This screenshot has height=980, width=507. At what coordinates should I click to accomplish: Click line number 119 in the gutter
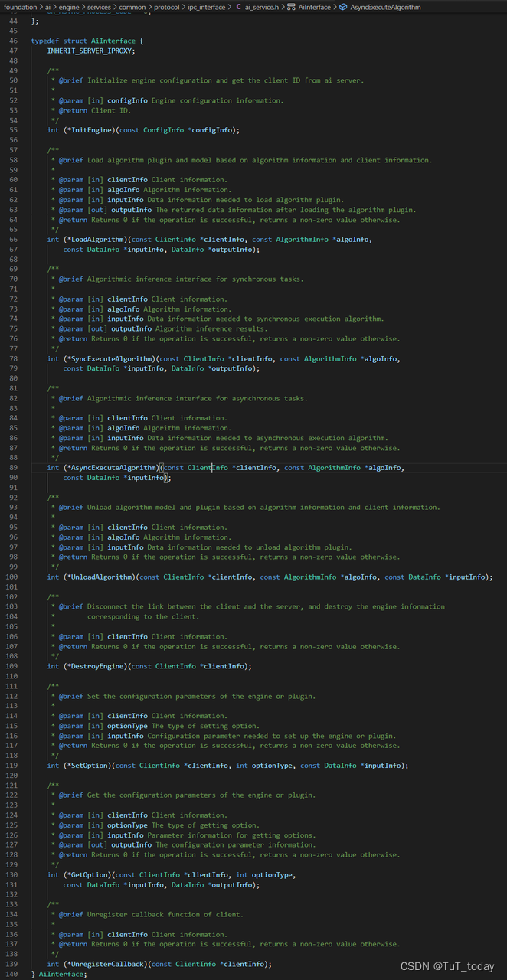[11, 766]
